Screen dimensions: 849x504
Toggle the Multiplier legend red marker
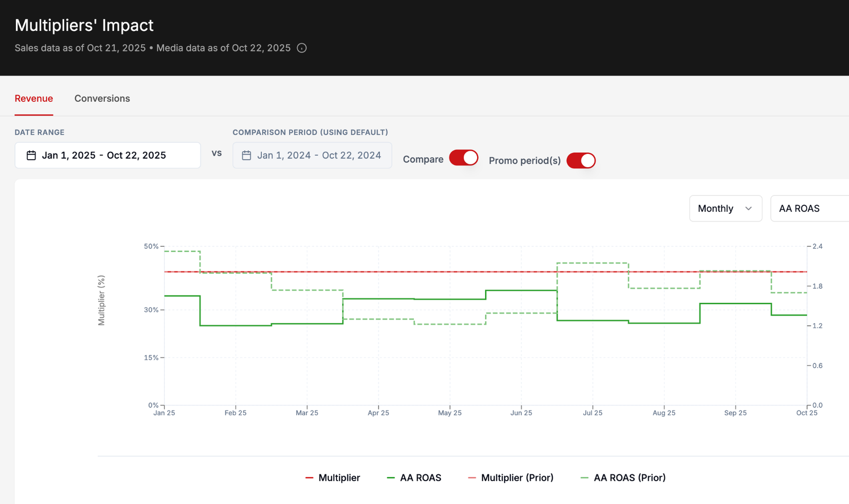pos(309,478)
